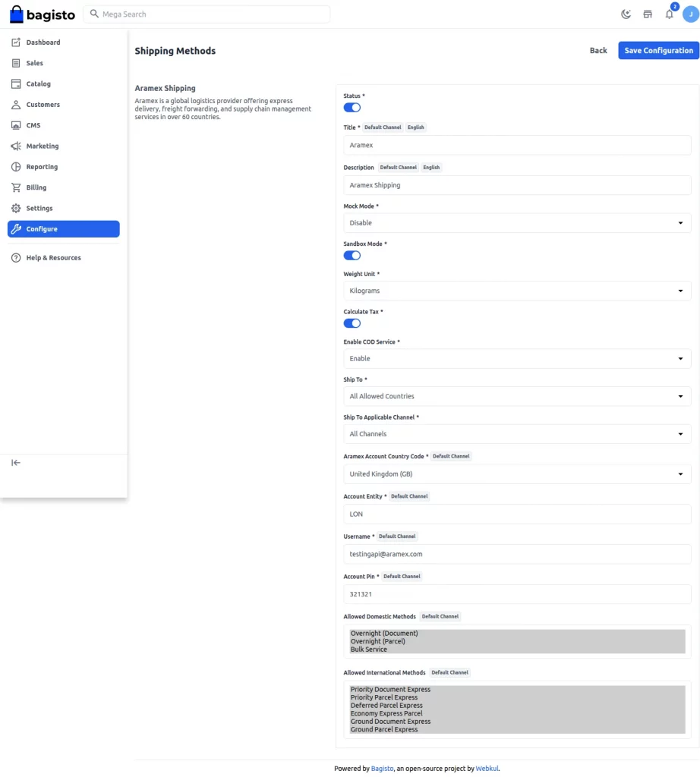Image resolution: width=700 pixels, height=777 pixels.
Task: Open notifications bell icon
Action: 670,14
